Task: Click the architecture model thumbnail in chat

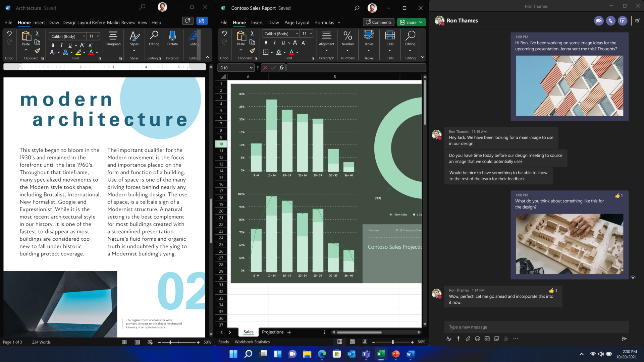Action: pos(569,244)
